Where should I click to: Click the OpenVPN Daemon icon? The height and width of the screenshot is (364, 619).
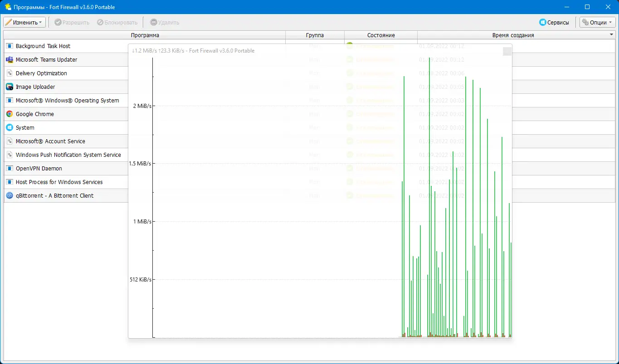click(9, 168)
